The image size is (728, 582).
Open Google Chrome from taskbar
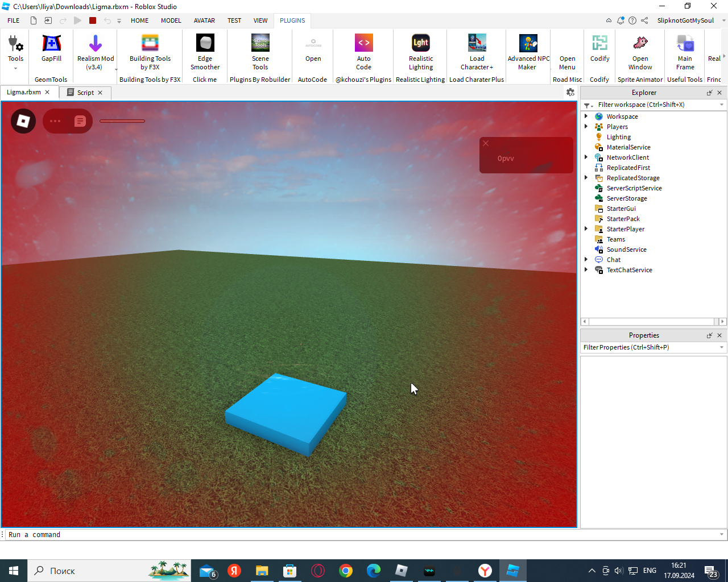[x=346, y=571]
